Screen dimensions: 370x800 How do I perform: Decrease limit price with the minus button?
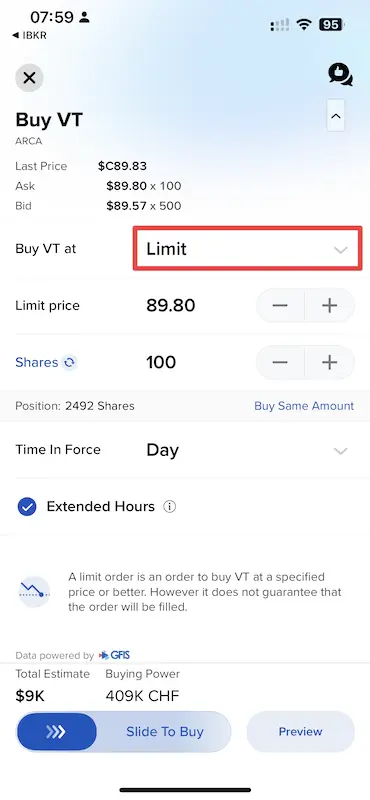click(280, 306)
